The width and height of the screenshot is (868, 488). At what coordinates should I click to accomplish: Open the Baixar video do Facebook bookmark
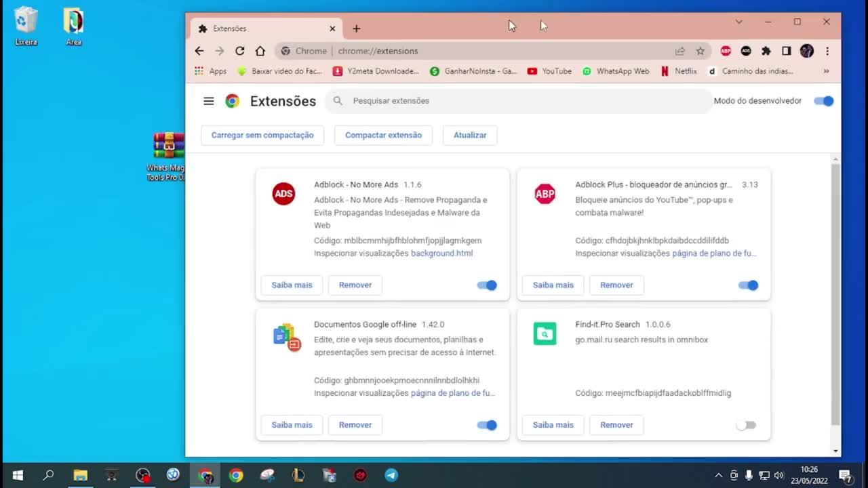coord(279,71)
